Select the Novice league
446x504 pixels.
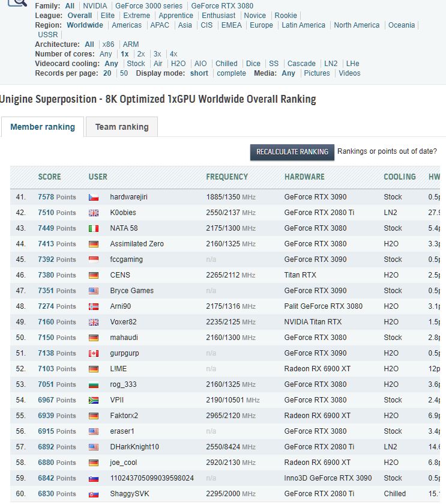[x=255, y=16]
